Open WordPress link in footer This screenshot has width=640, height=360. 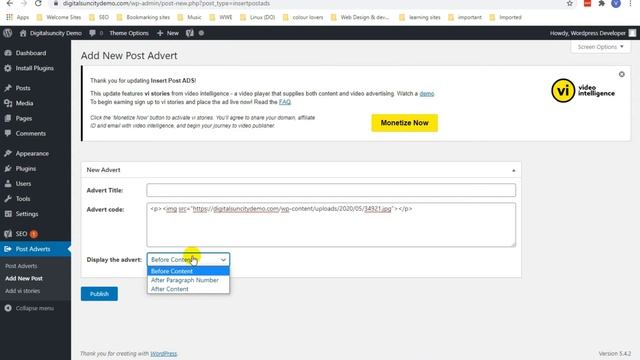[164, 354]
